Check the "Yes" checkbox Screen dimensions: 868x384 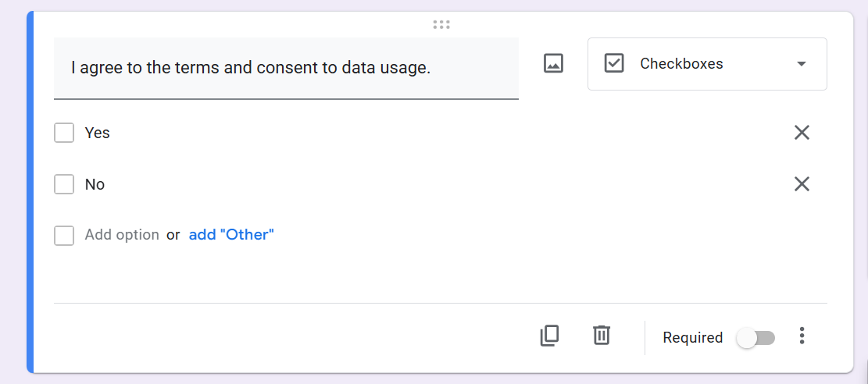[64, 133]
